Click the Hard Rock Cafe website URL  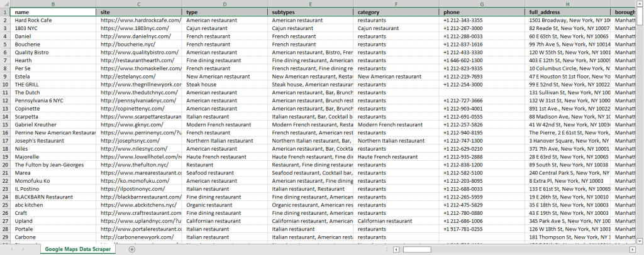[x=139, y=20]
